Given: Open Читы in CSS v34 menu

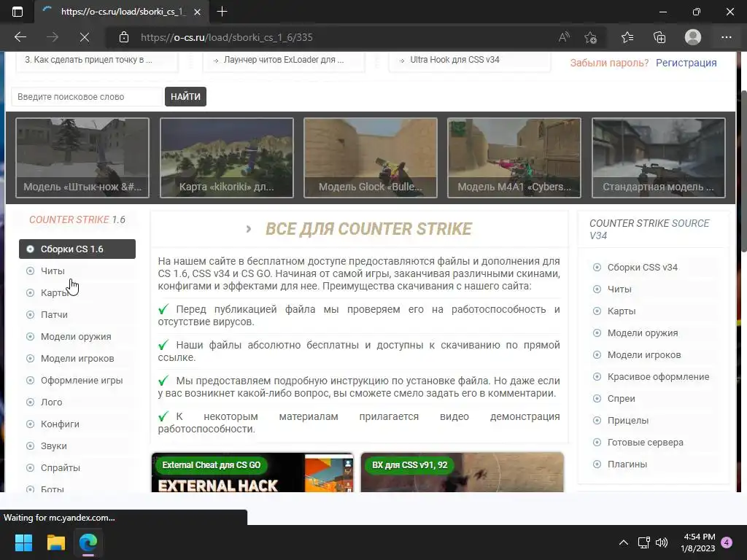Looking at the screenshot, I should pos(619,289).
